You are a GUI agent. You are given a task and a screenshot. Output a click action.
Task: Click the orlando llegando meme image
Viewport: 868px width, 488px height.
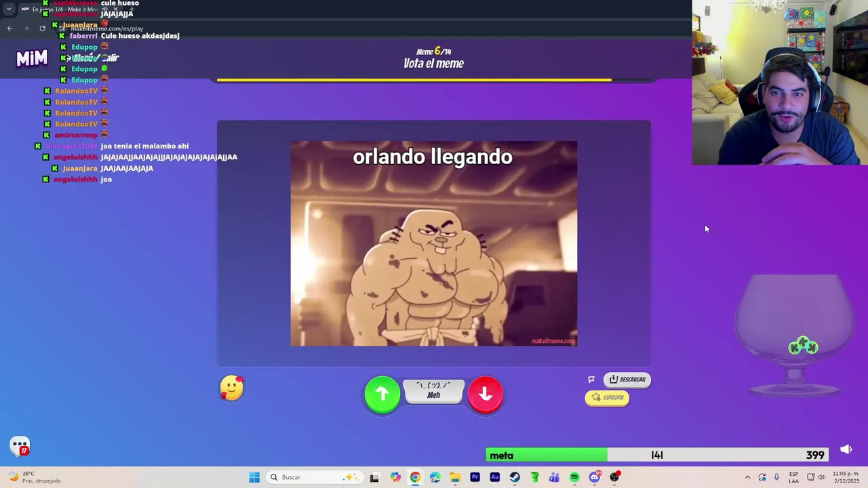(434, 243)
